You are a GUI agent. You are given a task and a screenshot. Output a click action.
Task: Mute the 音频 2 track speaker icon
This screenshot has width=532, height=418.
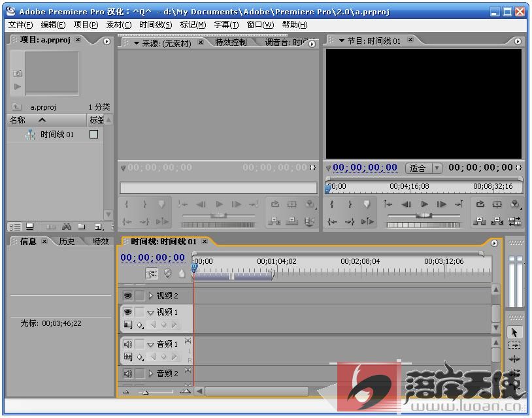pyautogui.click(x=127, y=373)
